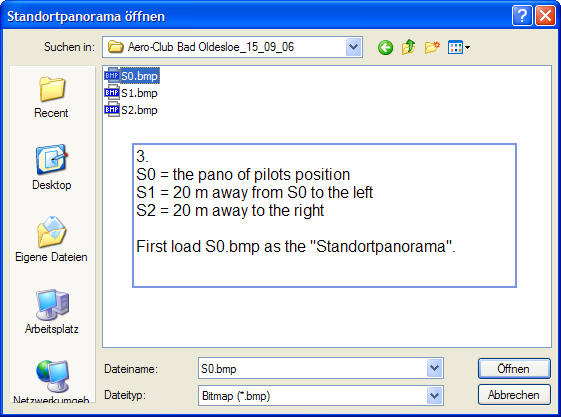Click the Abbrechen button

[x=514, y=395]
